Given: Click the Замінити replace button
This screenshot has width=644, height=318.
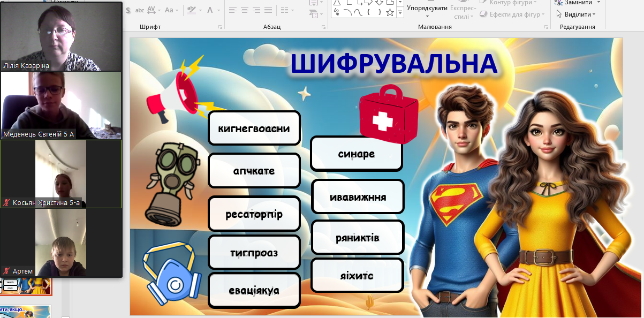Looking at the screenshot, I should [574, 3].
